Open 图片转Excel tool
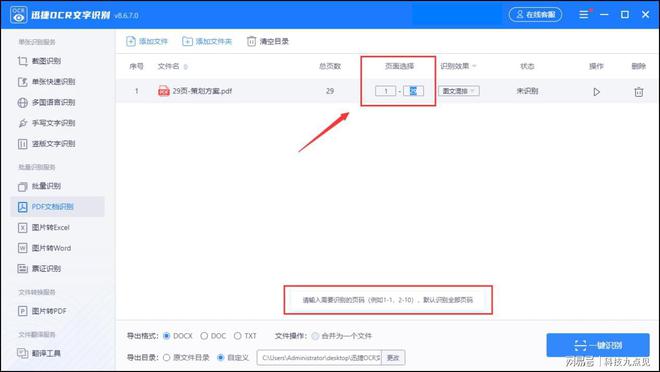The height and width of the screenshot is (372, 660). [x=44, y=228]
